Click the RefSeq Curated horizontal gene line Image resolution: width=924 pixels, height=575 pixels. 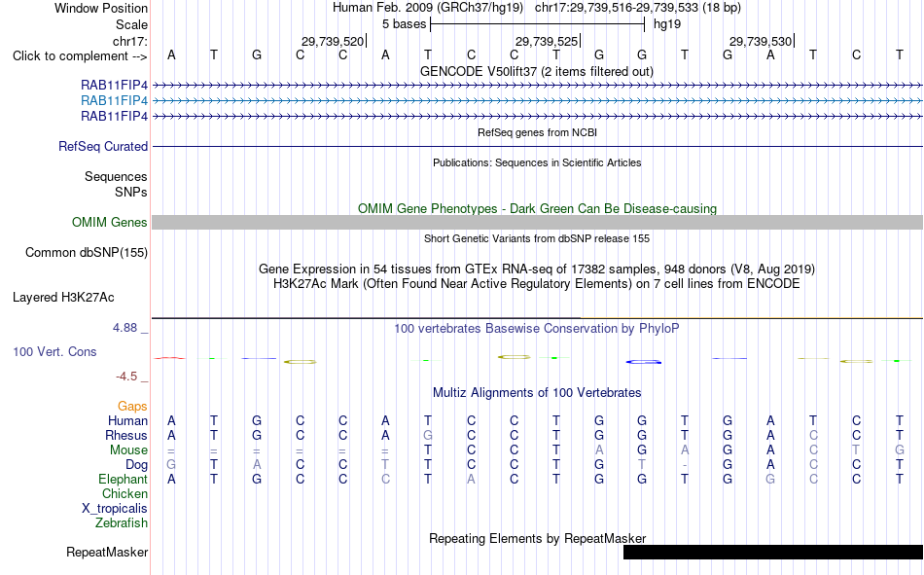point(538,146)
